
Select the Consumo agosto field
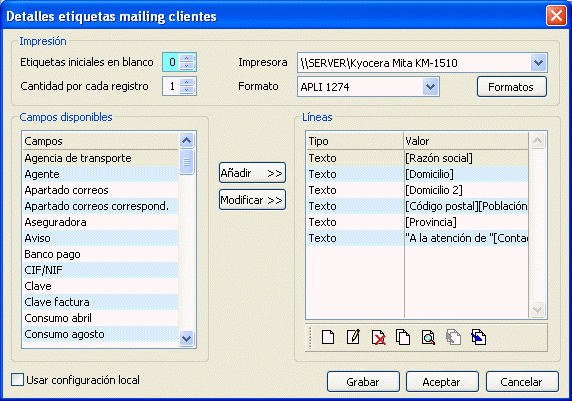click(101, 334)
